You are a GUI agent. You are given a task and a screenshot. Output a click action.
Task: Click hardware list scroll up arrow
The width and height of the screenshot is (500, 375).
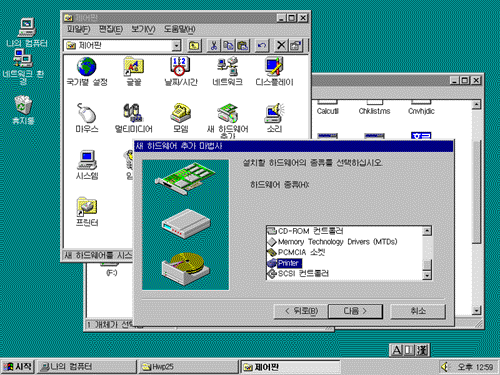click(427, 231)
